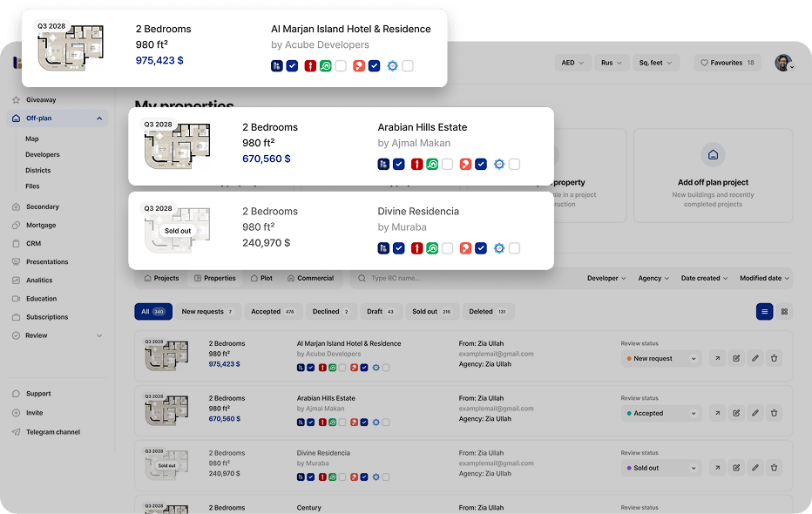Uncheck first blue checkbox in enlarged Al Marjan card

[x=292, y=65]
